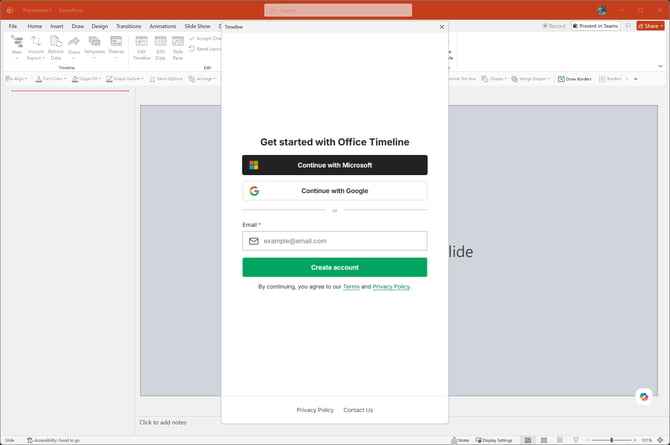
Task: Open the footer Privacy Policy link
Action: click(x=315, y=410)
